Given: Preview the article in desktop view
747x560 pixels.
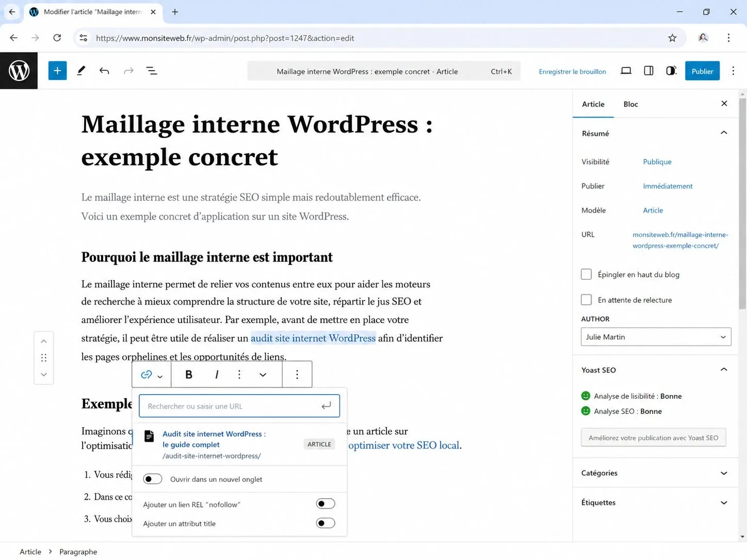Looking at the screenshot, I should click(x=626, y=71).
